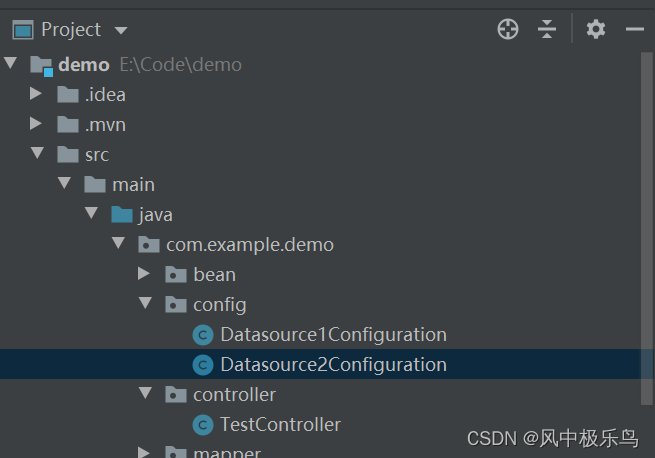Click the blue java source root icon
The image size is (655, 458).
click(x=122, y=214)
